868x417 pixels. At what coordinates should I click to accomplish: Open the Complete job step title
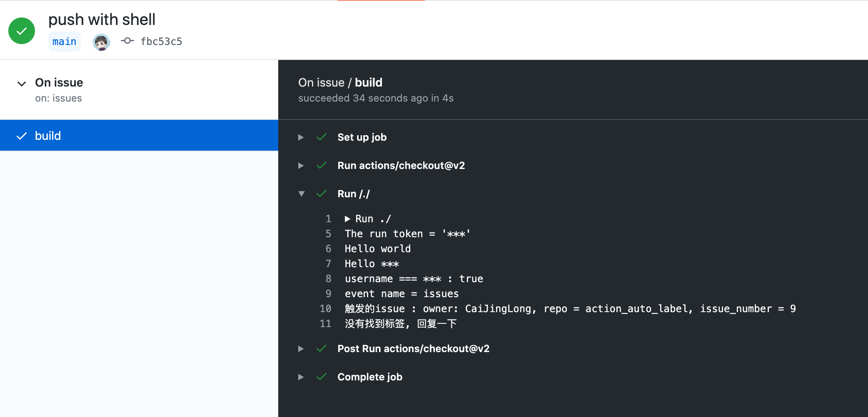click(x=370, y=377)
